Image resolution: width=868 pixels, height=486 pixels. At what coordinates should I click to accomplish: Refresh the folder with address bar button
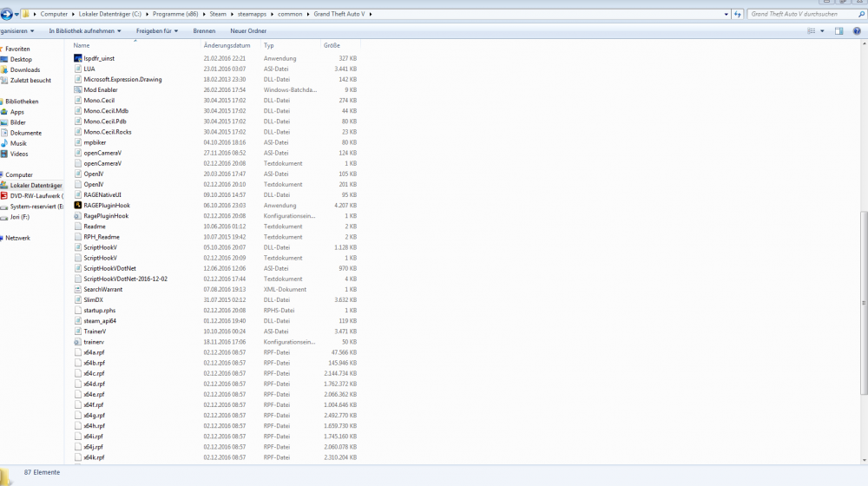tap(737, 14)
